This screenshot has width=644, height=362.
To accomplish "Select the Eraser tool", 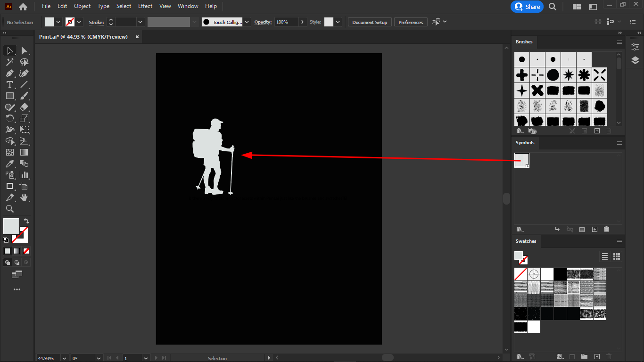I will pos(25,107).
